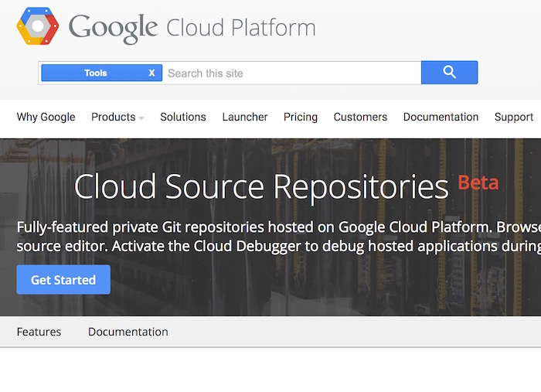Click the Get Started button
This screenshot has width=541, height=392.
pyautogui.click(x=63, y=280)
